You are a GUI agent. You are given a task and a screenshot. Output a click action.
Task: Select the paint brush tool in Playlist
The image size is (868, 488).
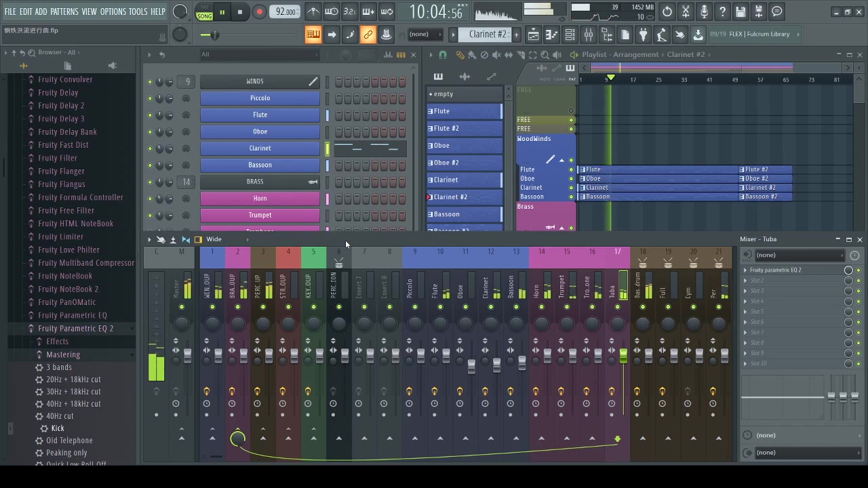click(x=472, y=55)
